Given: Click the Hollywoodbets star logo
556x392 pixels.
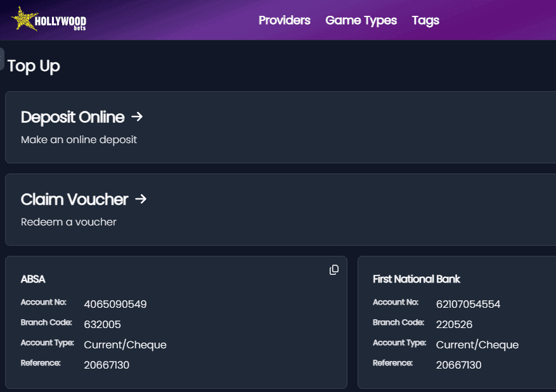Looking at the screenshot, I should pyautogui.click(x=48, y=20).
